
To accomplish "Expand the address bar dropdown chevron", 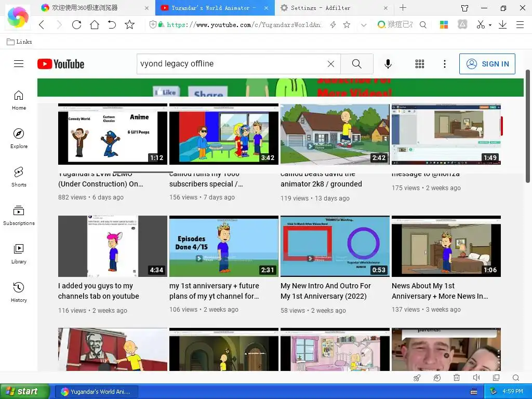I will coord(364,25).
